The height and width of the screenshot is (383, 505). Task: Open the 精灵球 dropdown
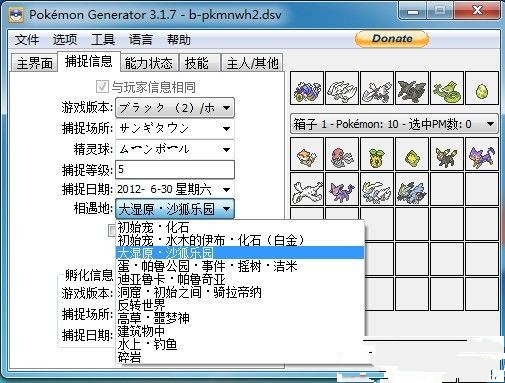coord(175,149)
